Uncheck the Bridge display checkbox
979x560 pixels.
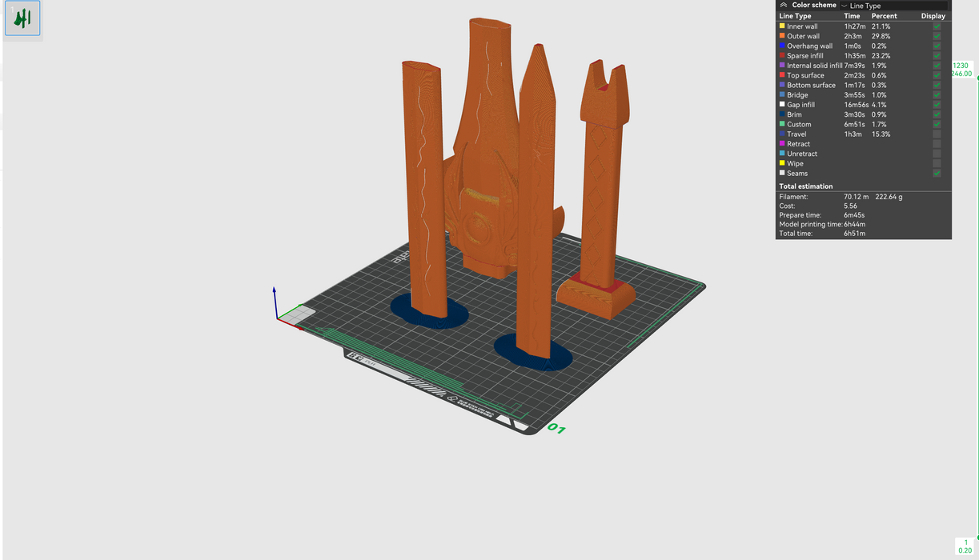[937, 95]
